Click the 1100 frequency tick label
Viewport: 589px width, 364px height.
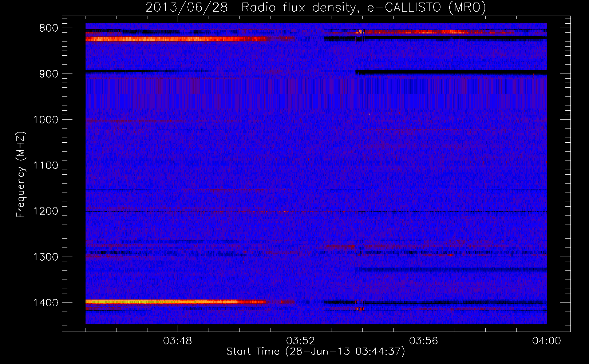click(46, 166)
